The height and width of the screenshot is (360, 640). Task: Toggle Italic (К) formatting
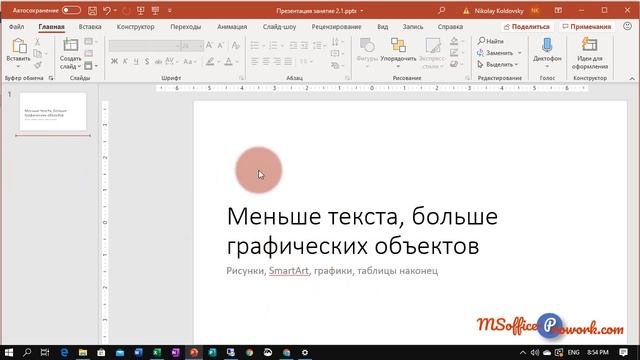tap(125, 61)
